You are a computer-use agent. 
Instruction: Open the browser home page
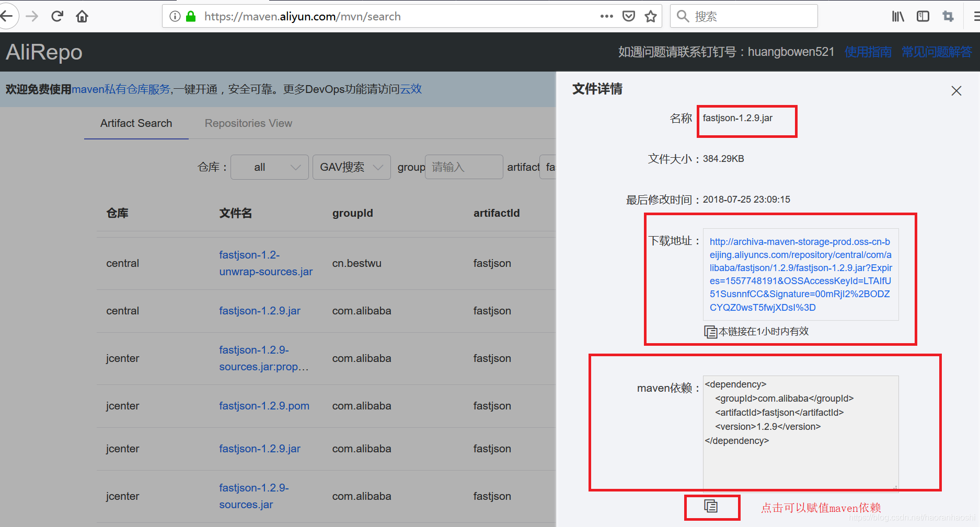click(82, 16)
